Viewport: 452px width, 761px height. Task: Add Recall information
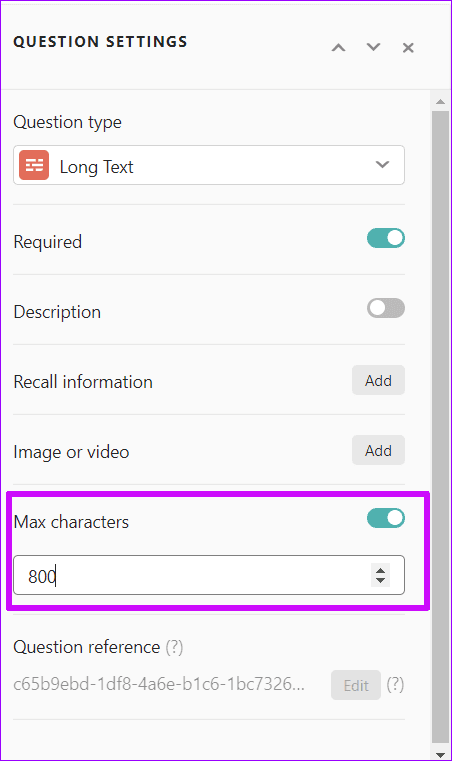tap(378, 380)
